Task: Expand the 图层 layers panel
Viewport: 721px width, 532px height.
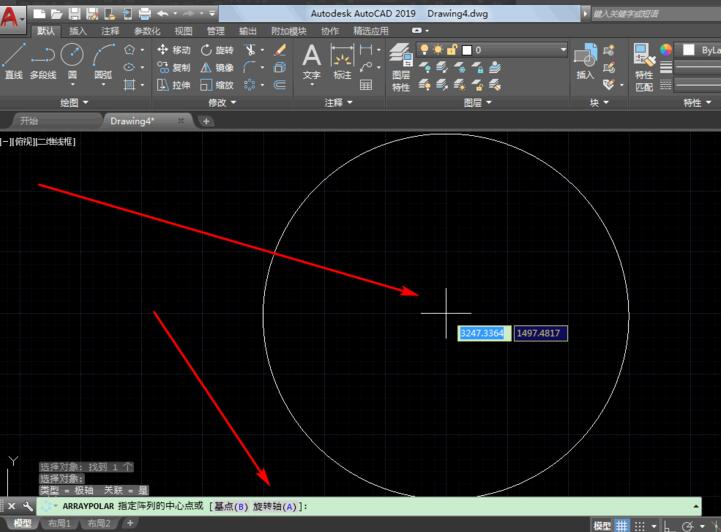Action: [477, 103]
